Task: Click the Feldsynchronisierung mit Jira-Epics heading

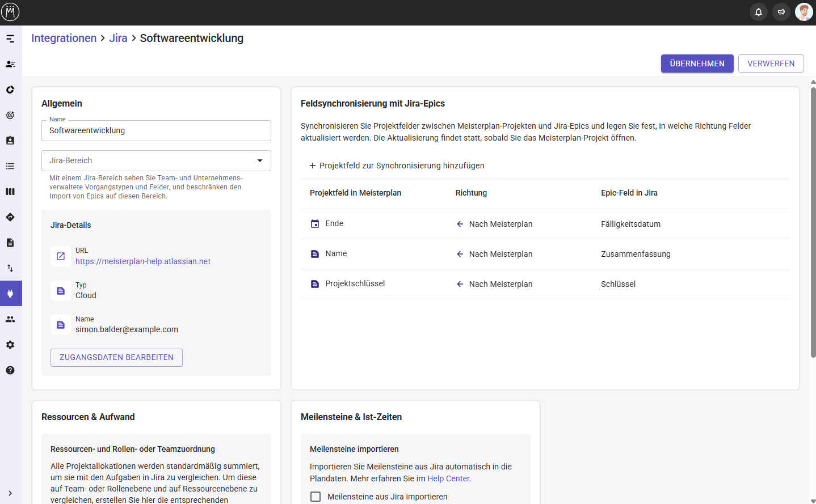Action: coord(373,103)
